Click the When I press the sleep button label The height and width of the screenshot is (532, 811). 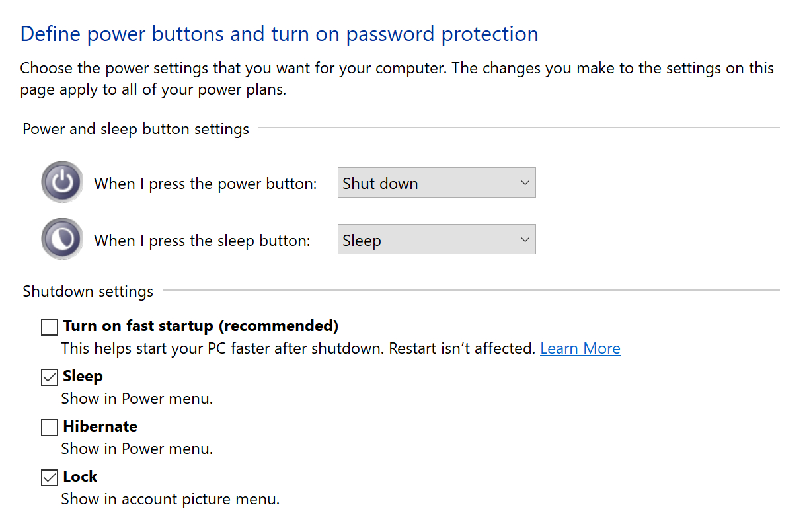pyautogui.click(x=202, y=241)
